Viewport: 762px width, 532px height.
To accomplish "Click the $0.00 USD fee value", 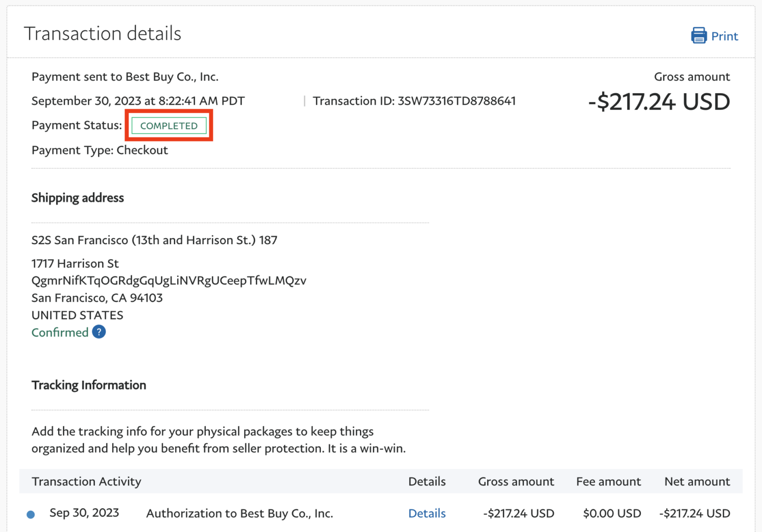I will click(x=612, y=513).
